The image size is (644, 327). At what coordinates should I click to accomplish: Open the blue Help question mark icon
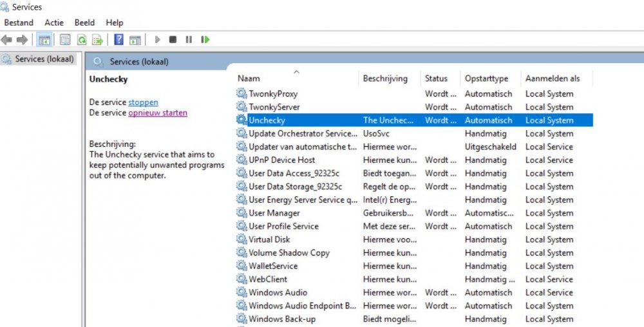(118, 40)
